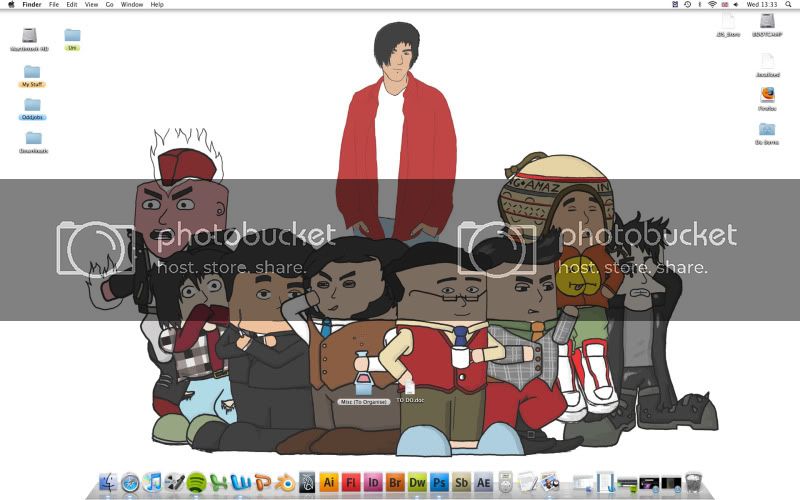This screenshot has width=800, height=500.
Task: Open Adobe Bridge in the dock
Action: pos(395,481)
